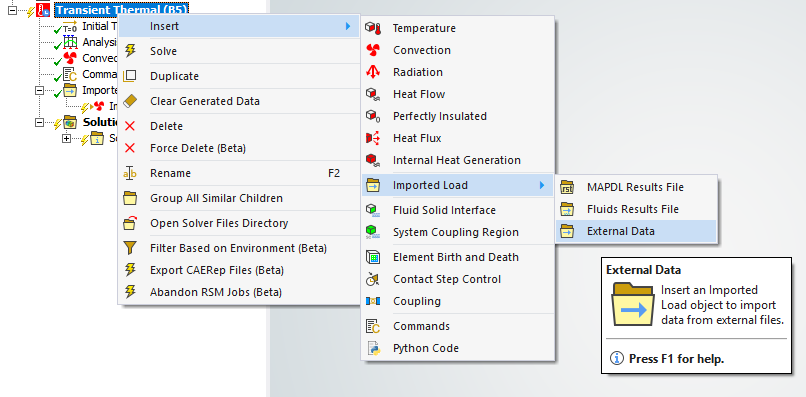Click the Group All Similar Children folder icon
Image resolution: width=806 pixels, height=397 pixels.
click(x=130, y=198)
